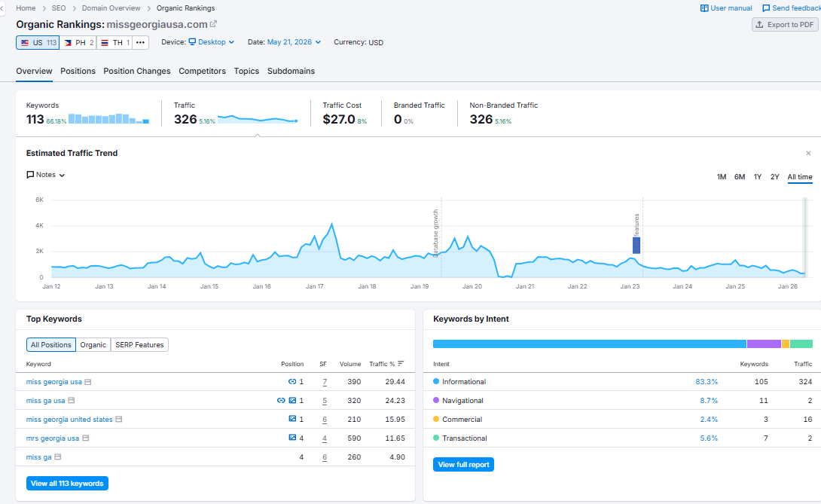The height and width of the screenshot is (504, 821).
Task: Open SF count 7 for miss georgia usa
Action: (325, 382)
